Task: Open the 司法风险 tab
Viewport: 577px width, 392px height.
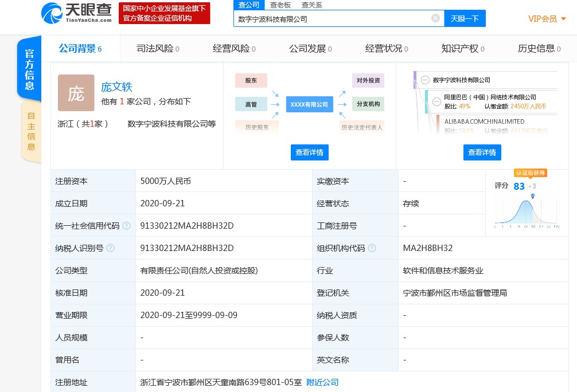Action: 158,49
